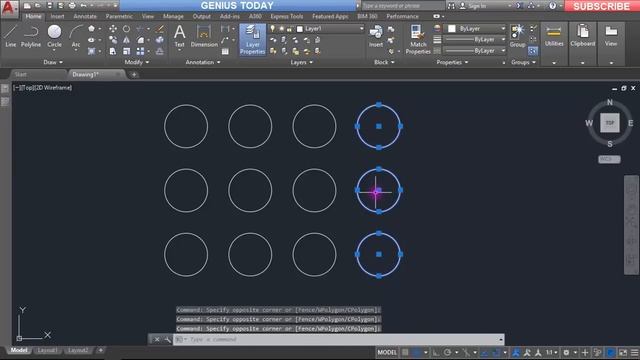Expand the Layers panel
Viewport: 640px width, 360px height.
302,62
